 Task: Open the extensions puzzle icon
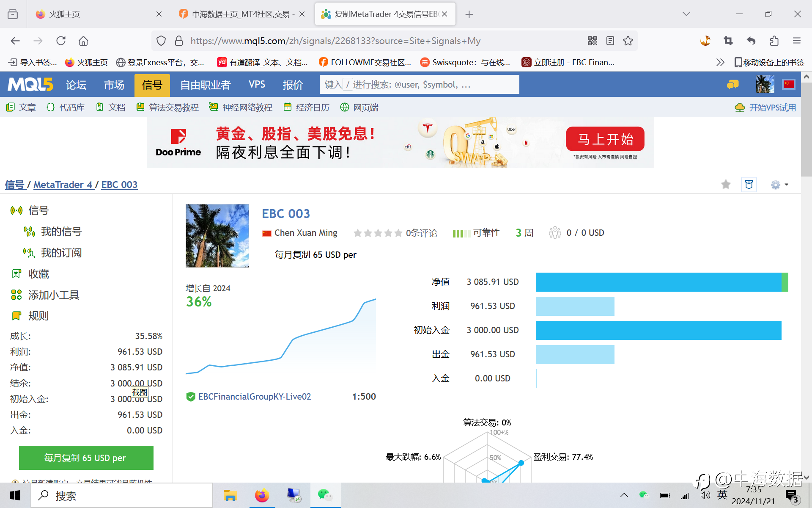[x=774, y=41]
